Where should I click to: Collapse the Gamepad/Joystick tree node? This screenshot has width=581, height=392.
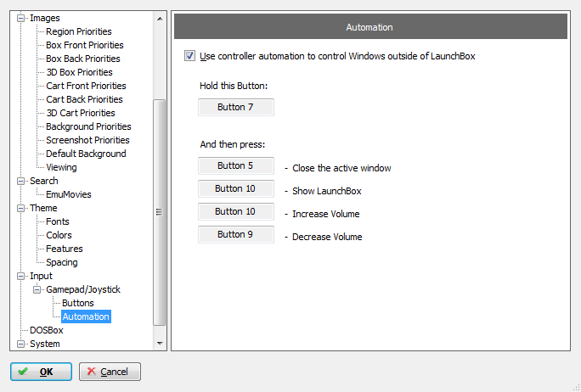[x=37, y=289]
